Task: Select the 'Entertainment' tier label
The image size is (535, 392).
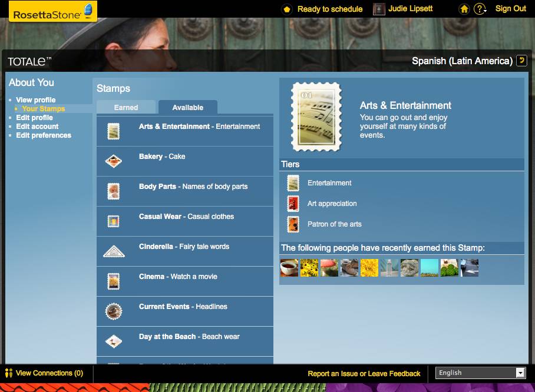Action: coord(329,183)
